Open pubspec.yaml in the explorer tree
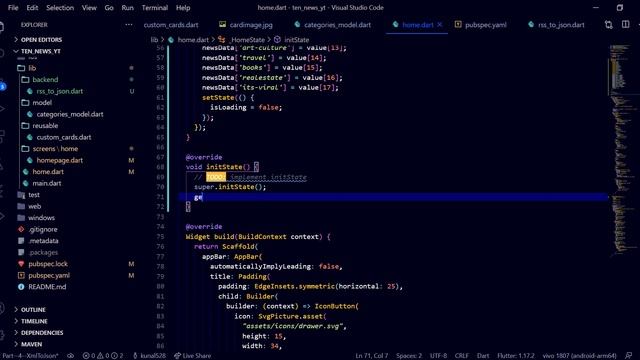This screenshot has height=360, width=640. pos(49,276)
